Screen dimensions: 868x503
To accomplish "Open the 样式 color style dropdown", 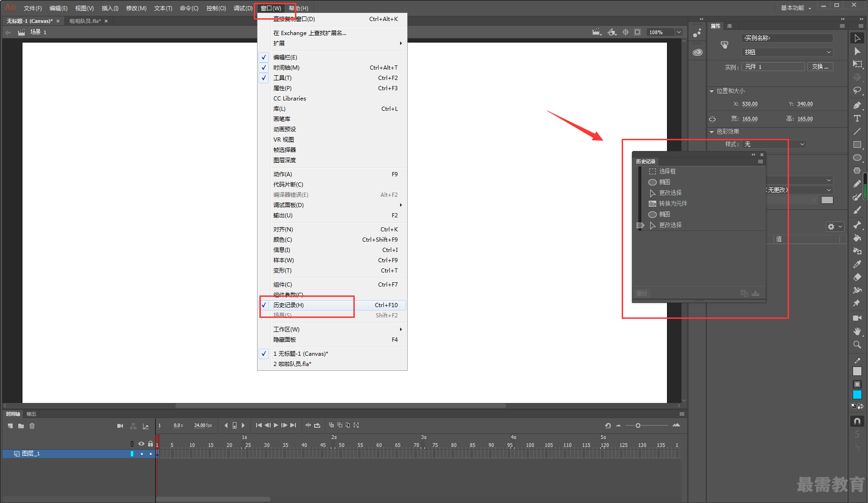I will pyautogui.click(x=774, y=144).
